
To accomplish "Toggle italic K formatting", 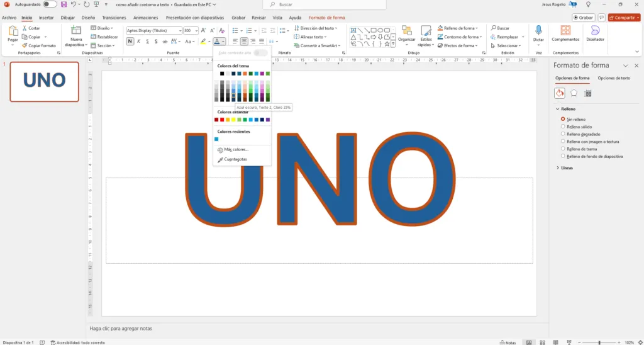I will click(x=139, y=41).
